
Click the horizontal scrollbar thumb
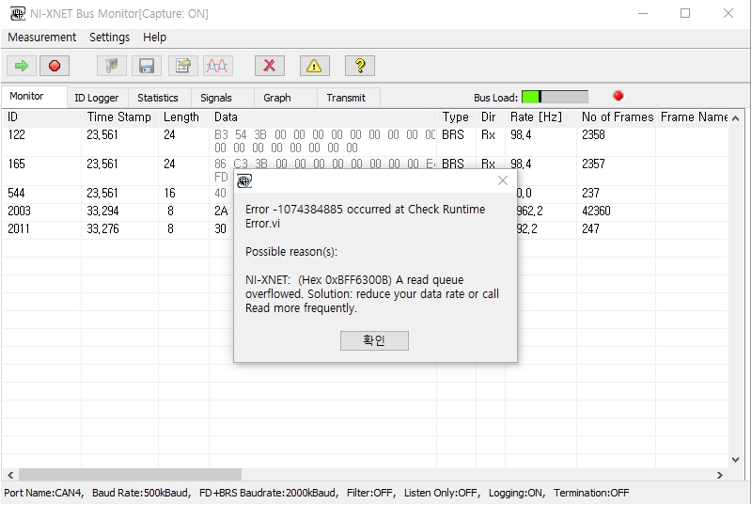tap(129, 475)
